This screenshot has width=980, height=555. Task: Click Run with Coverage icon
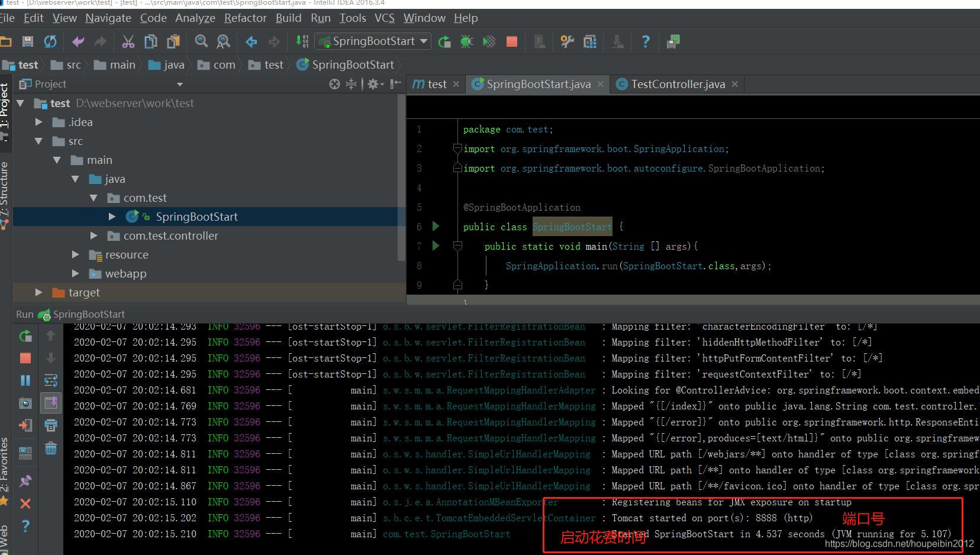point(489,41)
